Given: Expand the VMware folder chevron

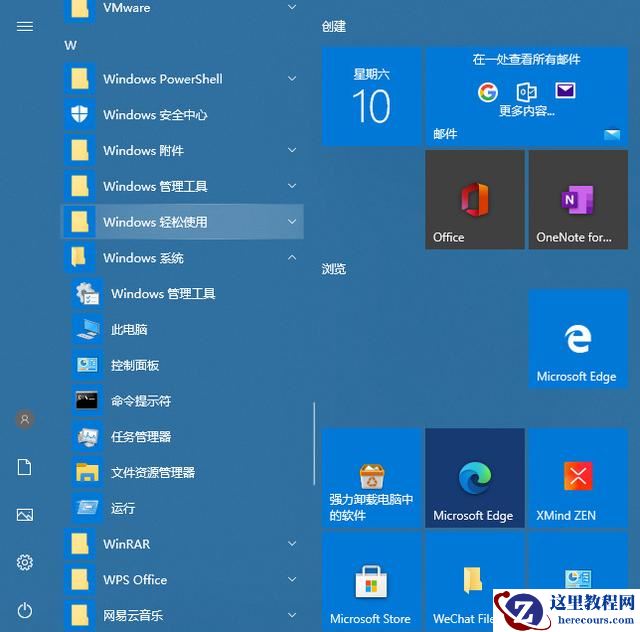Looking at the screenshot, I should coord(292,7).
